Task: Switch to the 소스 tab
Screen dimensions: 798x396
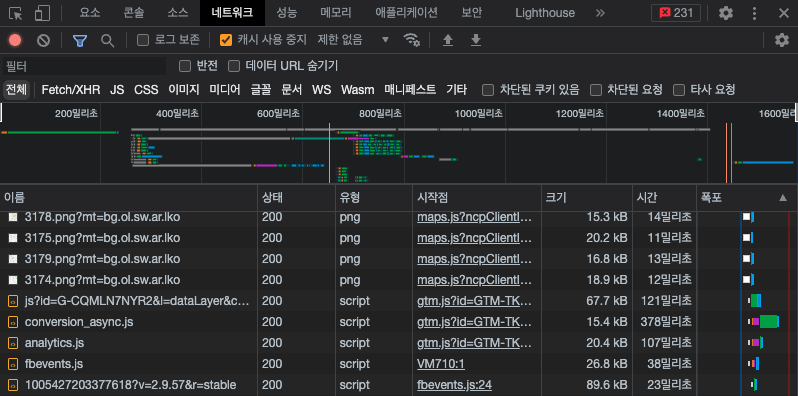Action: coord(178,13)
